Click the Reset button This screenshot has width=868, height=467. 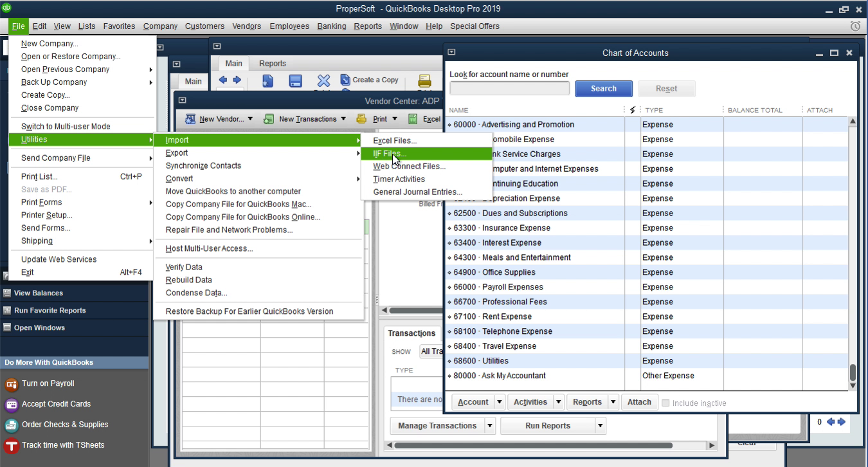pos(667,88)
